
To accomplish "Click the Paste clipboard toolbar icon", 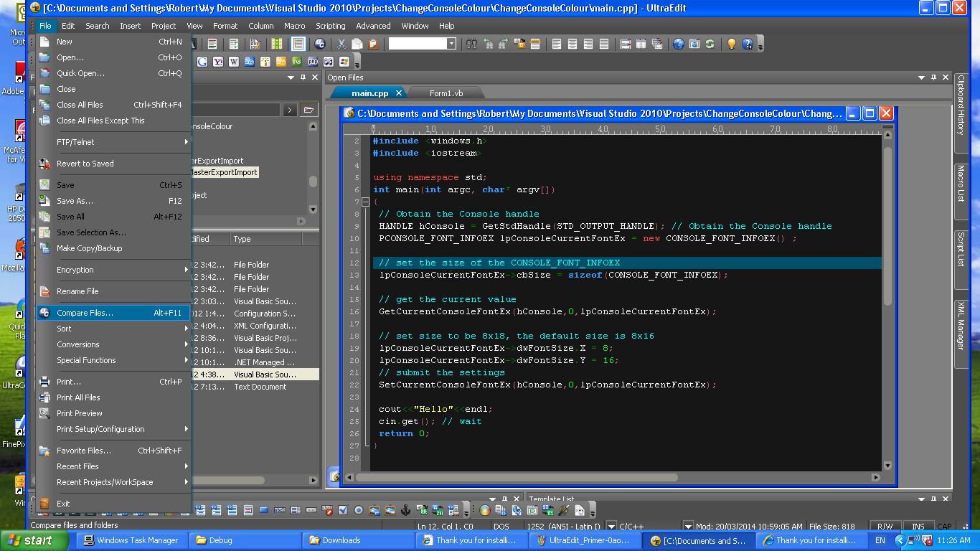I will click(373, 44).
